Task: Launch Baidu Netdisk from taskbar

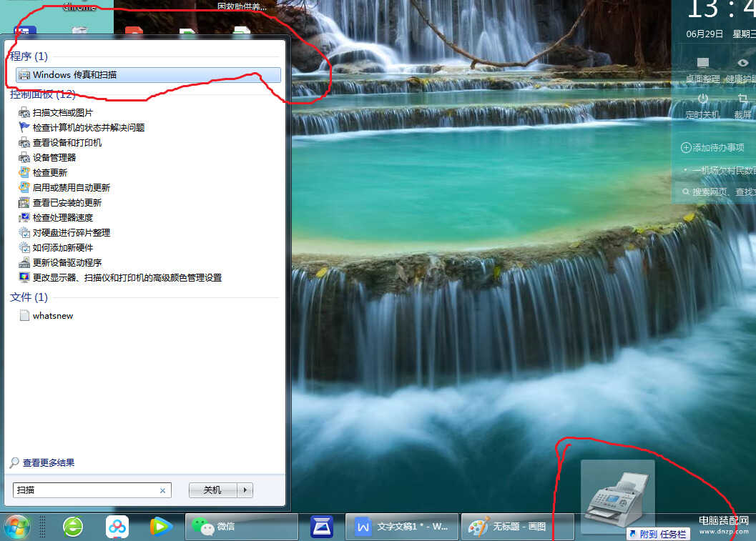Action: click(x=117, y=527)
